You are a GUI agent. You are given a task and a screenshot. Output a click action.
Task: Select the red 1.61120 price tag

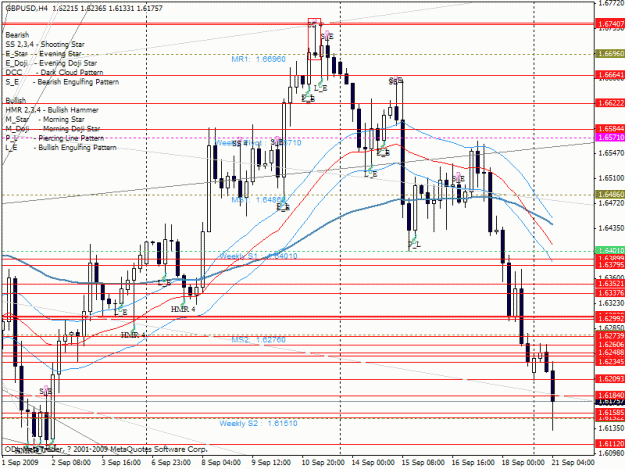[609, 444]
